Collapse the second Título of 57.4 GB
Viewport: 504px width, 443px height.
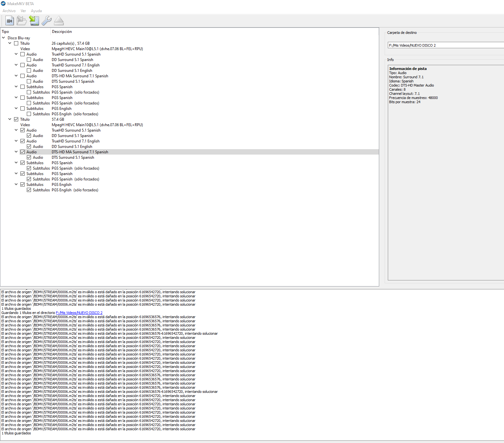tap(10, 119)
